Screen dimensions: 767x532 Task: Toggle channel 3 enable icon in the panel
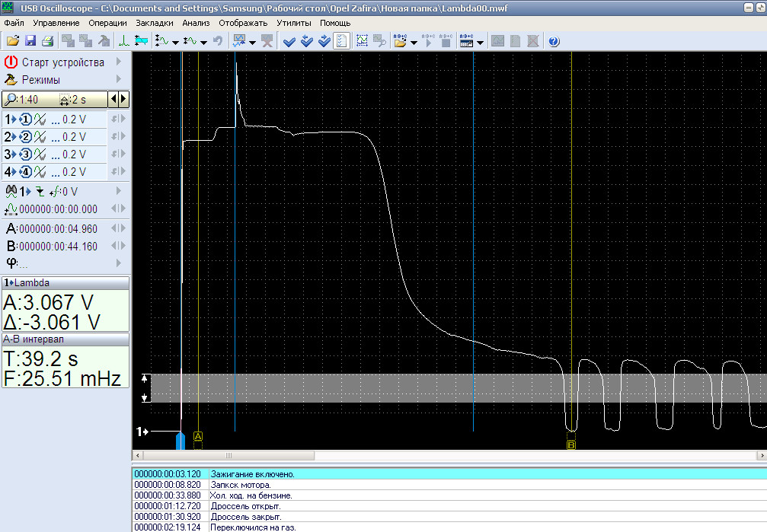click(x=24, y=155)
